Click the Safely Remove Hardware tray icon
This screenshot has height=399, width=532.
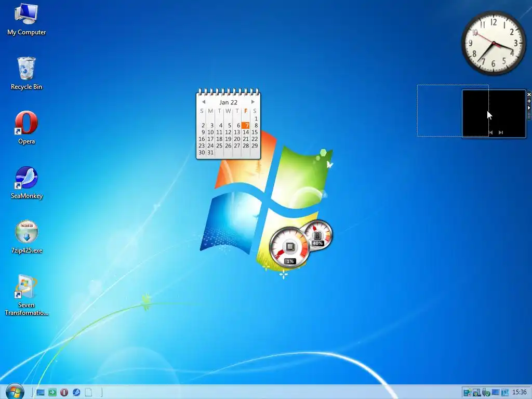(x=486, y=393)
